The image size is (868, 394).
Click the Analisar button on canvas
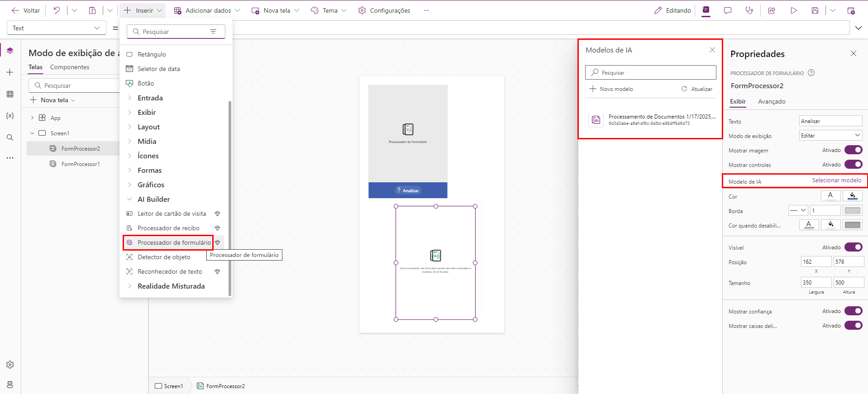click(408, 190)
